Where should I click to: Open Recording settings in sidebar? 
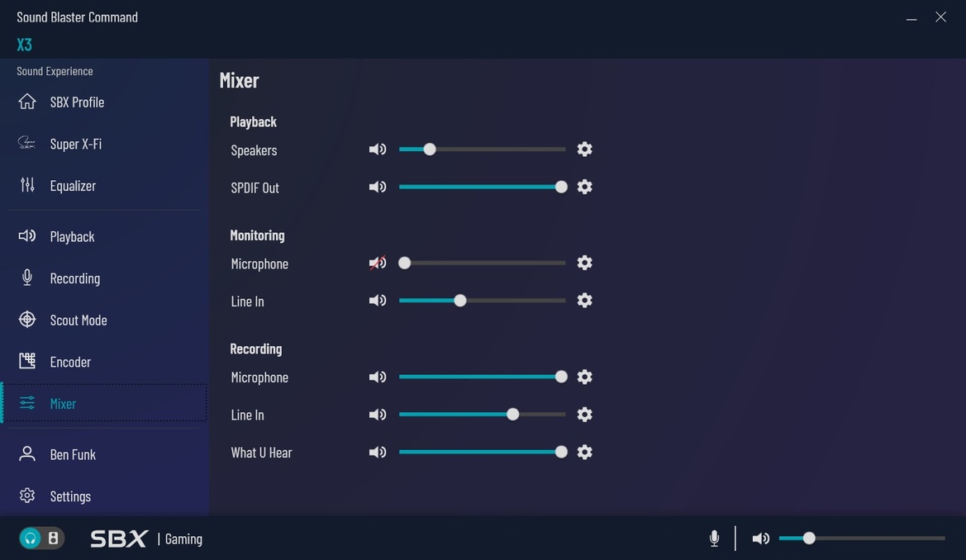click(105, 278)
